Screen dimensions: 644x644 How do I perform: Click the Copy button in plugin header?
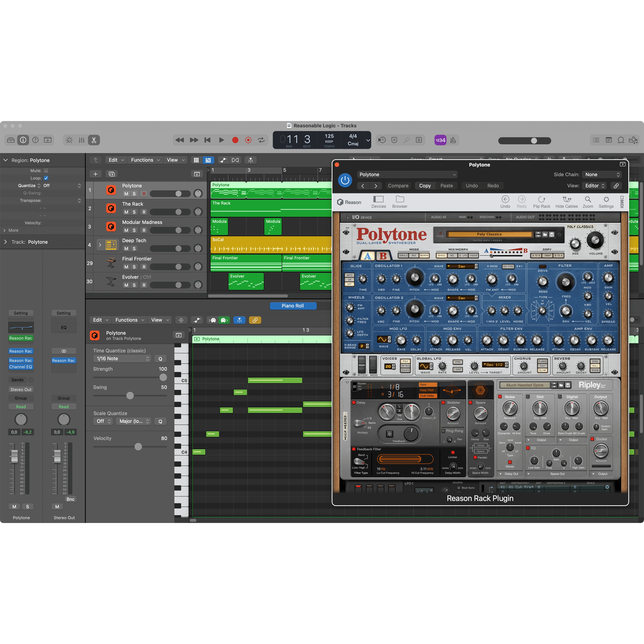point(425,186)
